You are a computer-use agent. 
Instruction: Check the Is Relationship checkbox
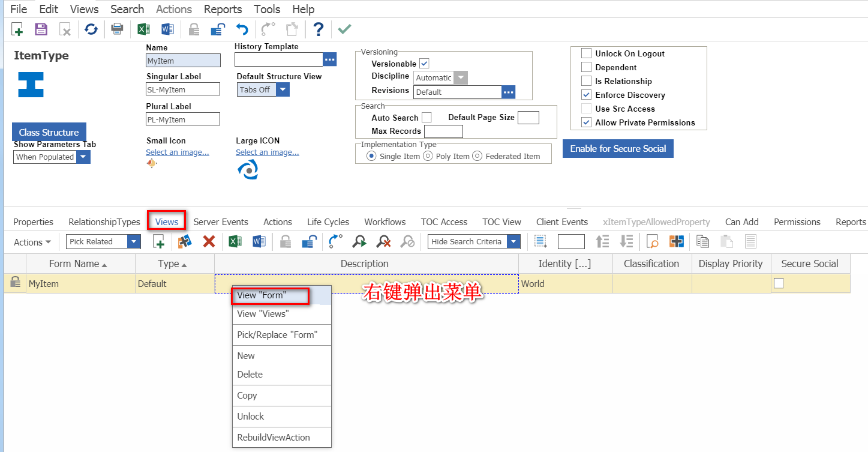pyautogui.click(x=586, y=81)
